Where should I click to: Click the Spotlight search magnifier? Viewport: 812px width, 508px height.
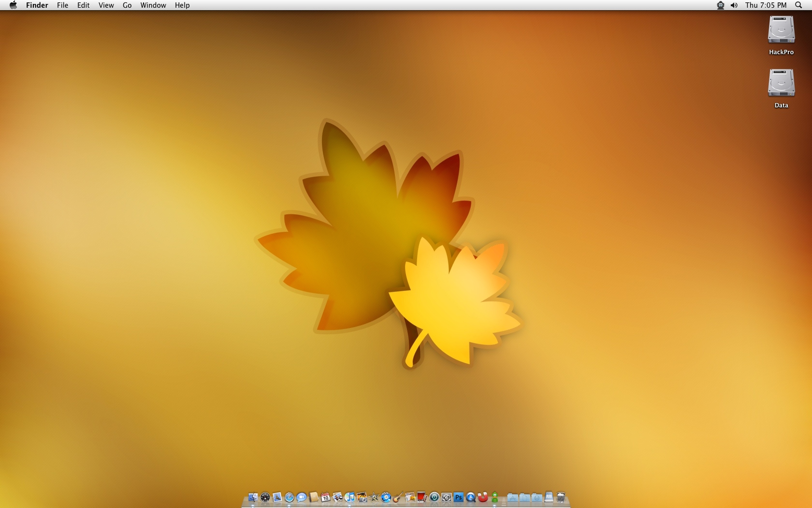pos(798,5)
